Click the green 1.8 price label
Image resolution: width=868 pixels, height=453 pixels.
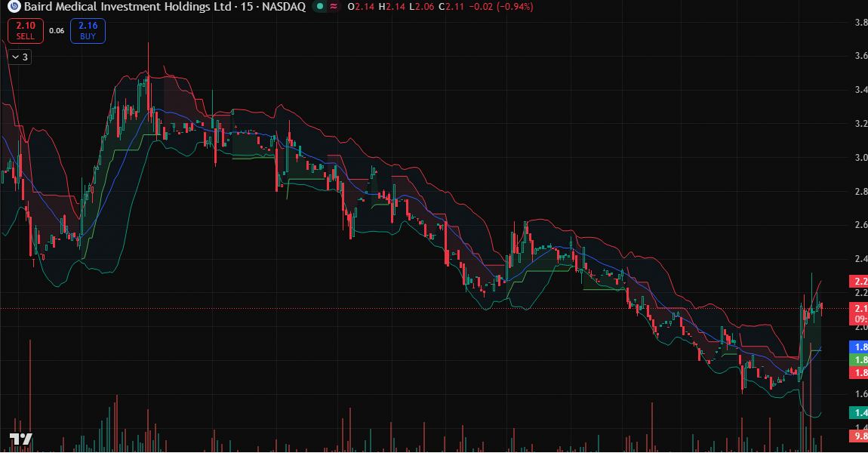point(859,360)
